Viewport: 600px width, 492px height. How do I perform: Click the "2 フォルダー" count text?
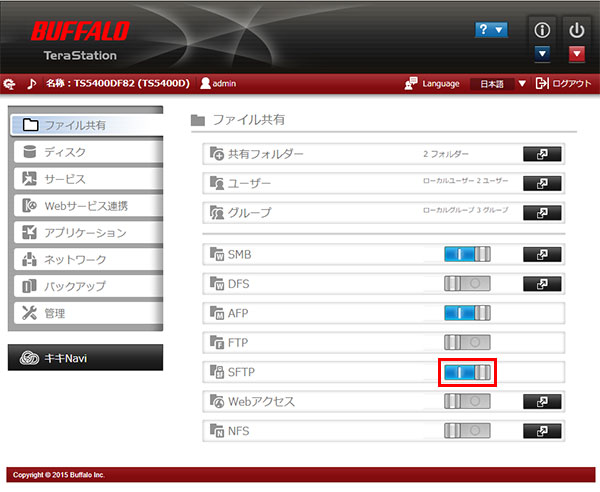(446, 154)
